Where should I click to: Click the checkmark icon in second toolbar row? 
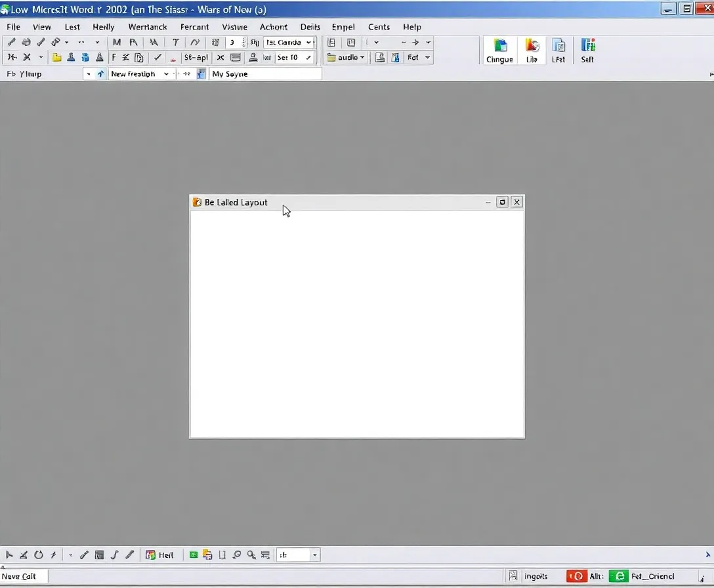(x=157, y=57)
